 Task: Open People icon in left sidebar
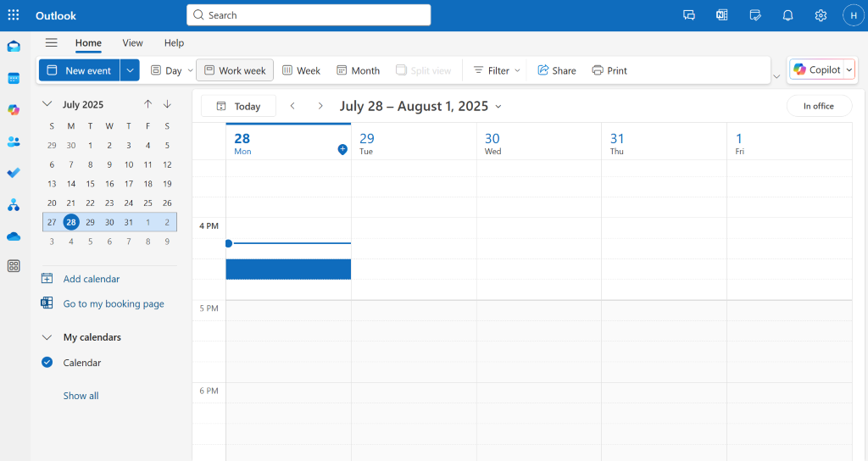[14, 142]
